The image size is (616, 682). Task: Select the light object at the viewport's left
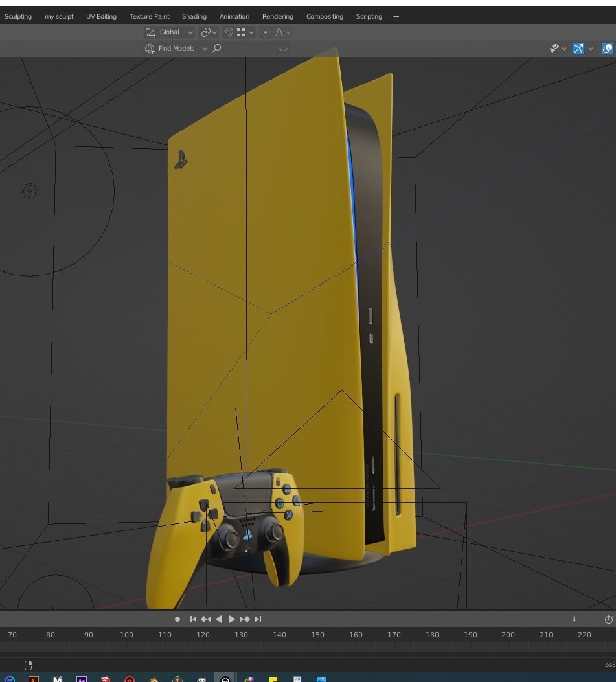point(30,191)
